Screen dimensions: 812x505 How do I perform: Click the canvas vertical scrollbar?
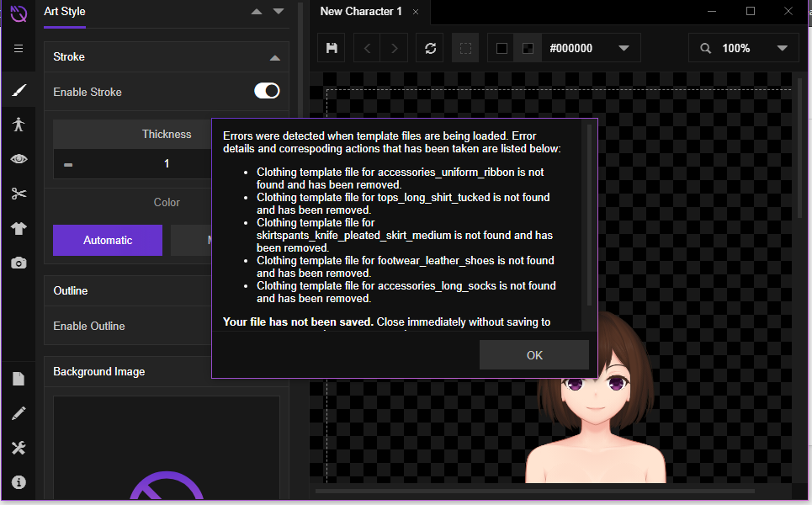coord(800,147)
